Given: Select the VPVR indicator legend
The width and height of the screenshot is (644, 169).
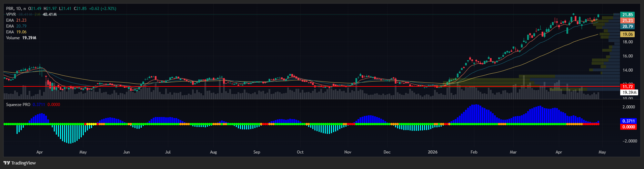Looking at the screenshot, I should tap(11, 14).
